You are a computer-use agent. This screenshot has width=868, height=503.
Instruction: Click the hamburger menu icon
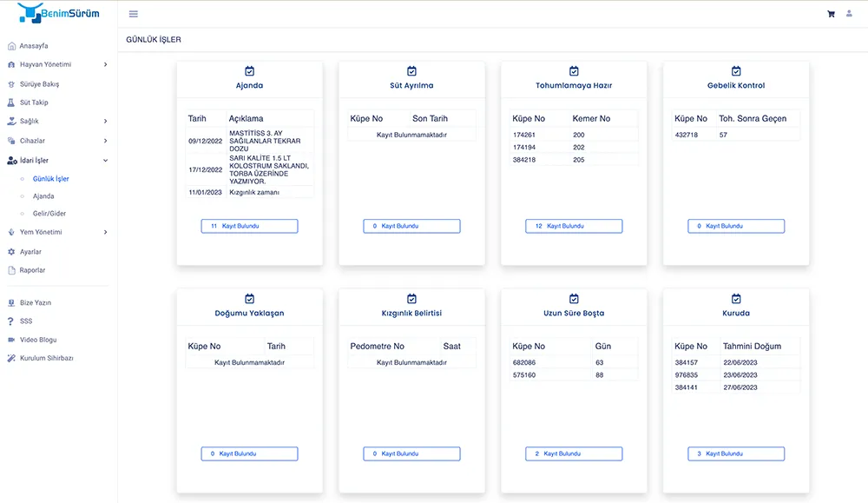click(133, 14)
